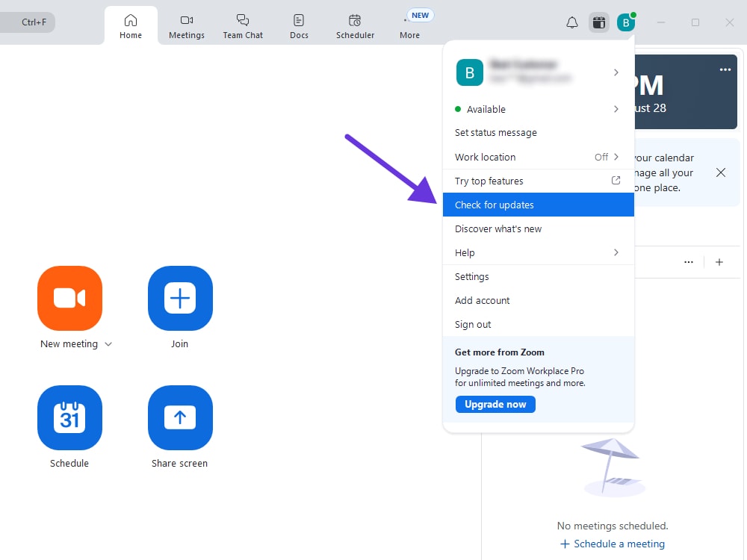Viewport: 747px width, 560px height.
Task: Open the three-dot menu on clock card
Action: click(x=725, y=69)
